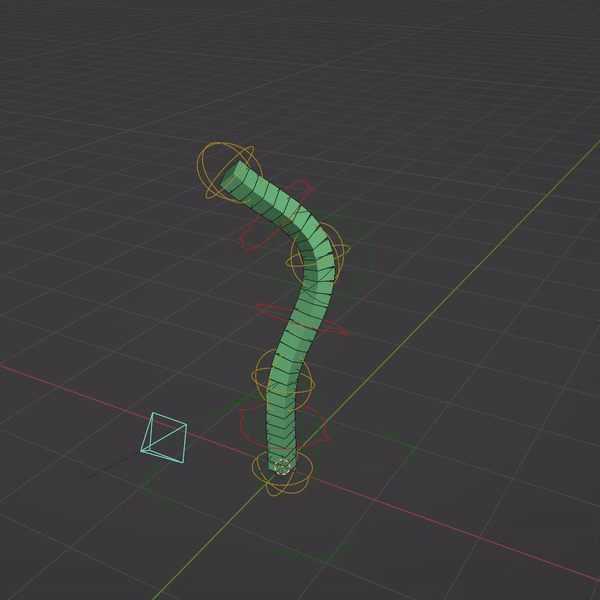Select the red circle control mid-tentacle

[302, 319]
